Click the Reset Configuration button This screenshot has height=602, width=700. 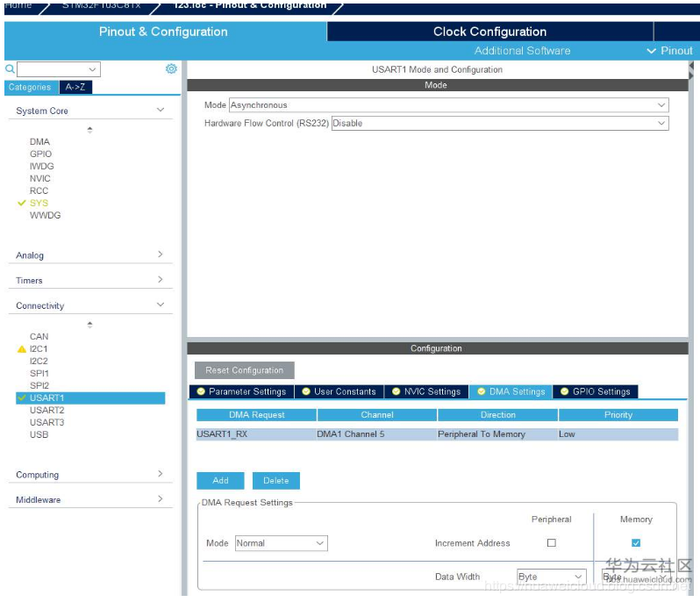tap(245, 370)
